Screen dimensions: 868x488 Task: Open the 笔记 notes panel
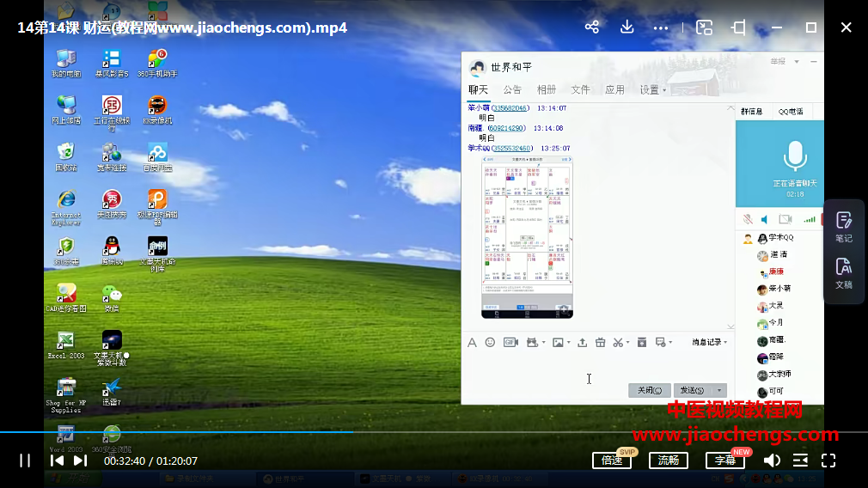pos(844,227)
